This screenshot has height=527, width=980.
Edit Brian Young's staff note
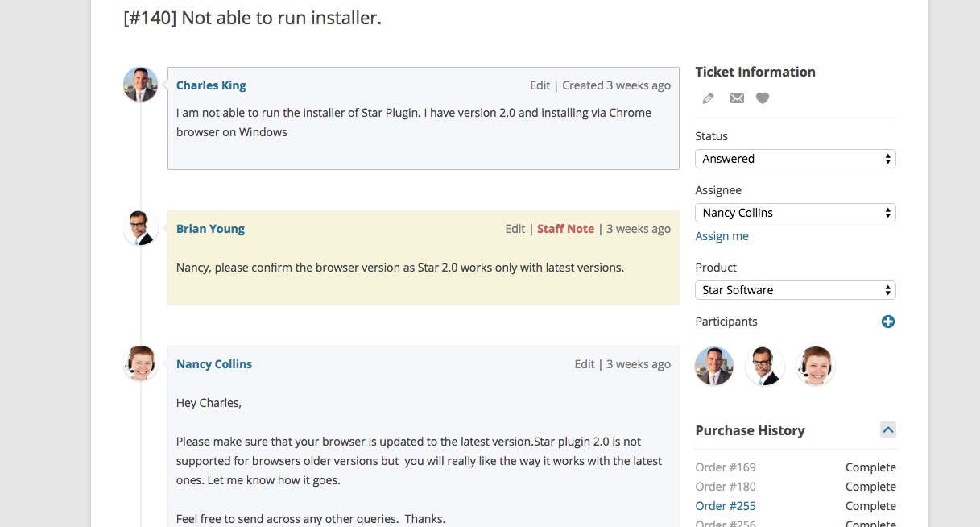pyautogui.click(x=515, y=229)
